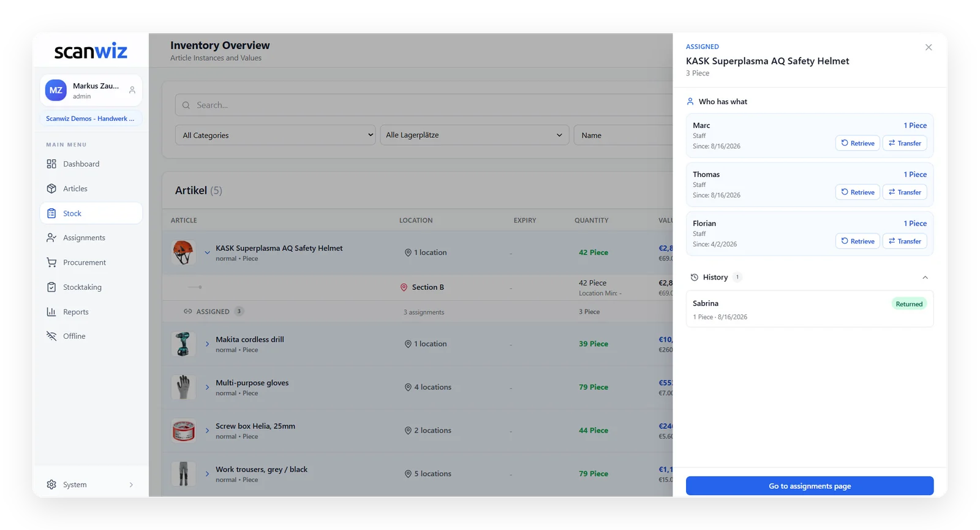Go to Assignments in the sidebar

tap(91, 238)
